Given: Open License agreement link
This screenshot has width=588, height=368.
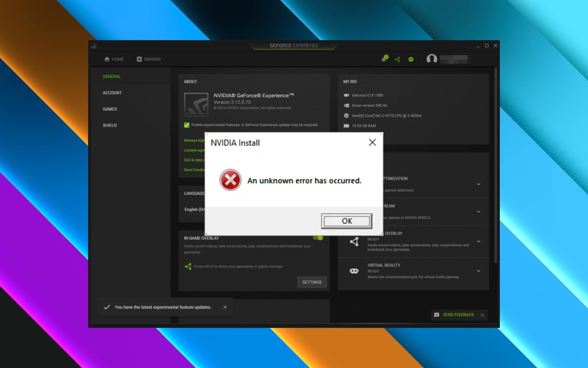Looking at the screenshot, I should [194, 150].
